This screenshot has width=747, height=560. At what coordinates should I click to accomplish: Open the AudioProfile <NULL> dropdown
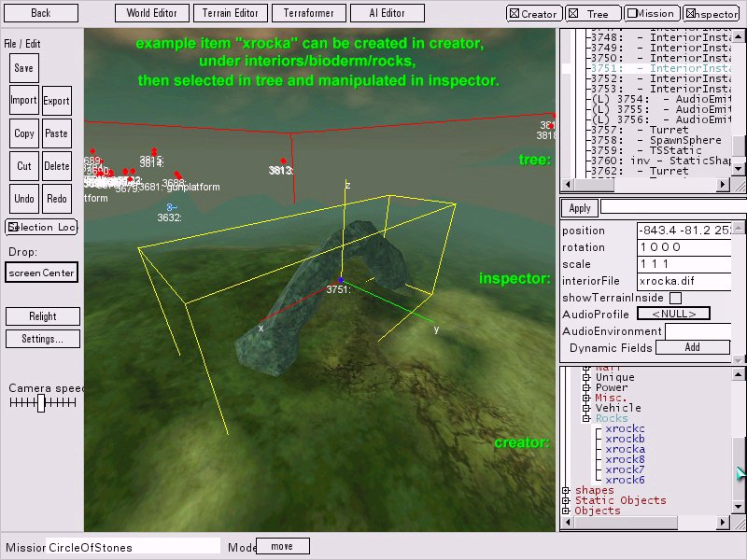click(x=673, y=314)
